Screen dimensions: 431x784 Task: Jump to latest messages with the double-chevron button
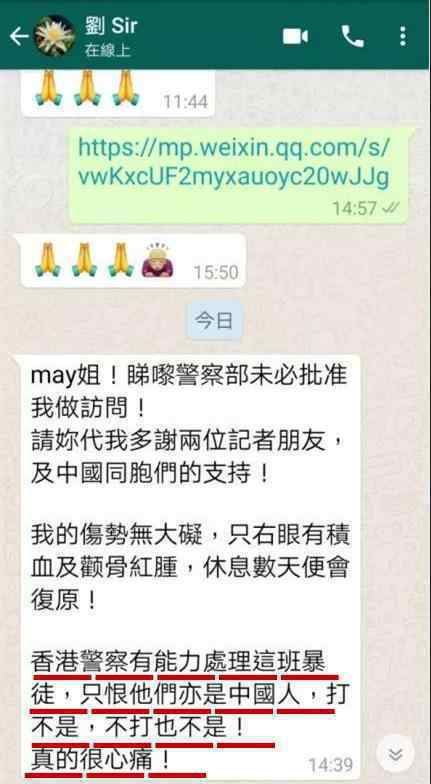tap(395, 754)
